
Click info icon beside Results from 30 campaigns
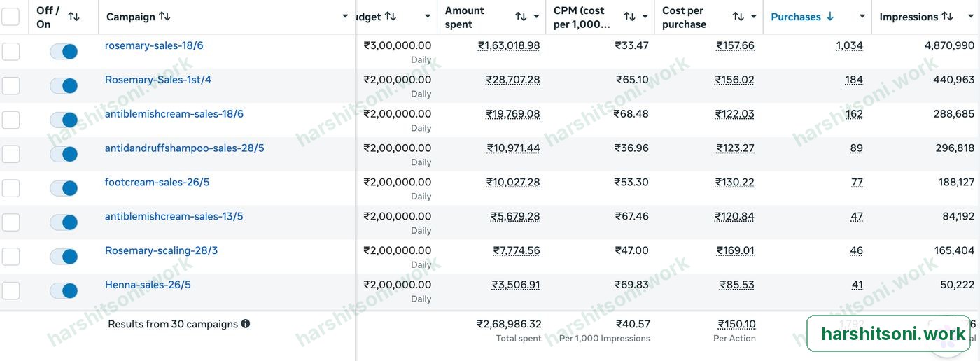pos(246,324)
